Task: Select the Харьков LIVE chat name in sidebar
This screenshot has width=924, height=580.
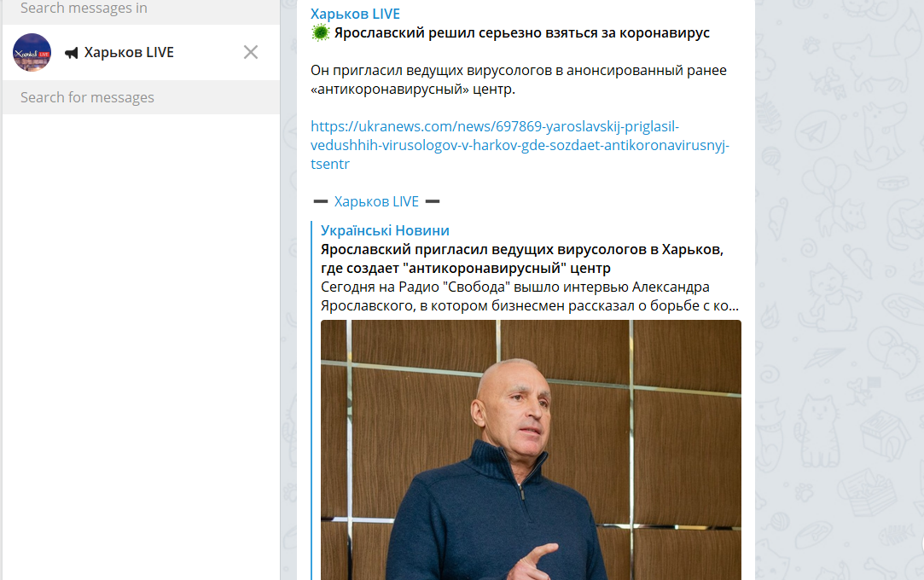Action: tap(129, 52)
